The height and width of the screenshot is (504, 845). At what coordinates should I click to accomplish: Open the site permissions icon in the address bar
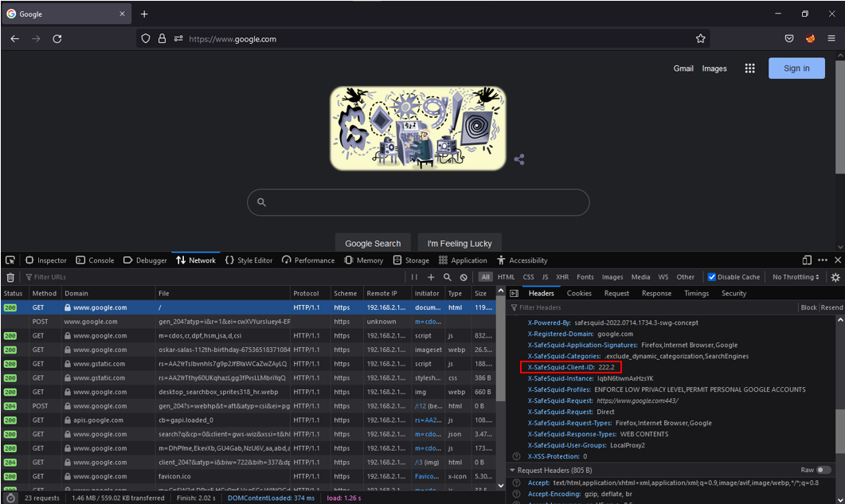pos(178,39)
